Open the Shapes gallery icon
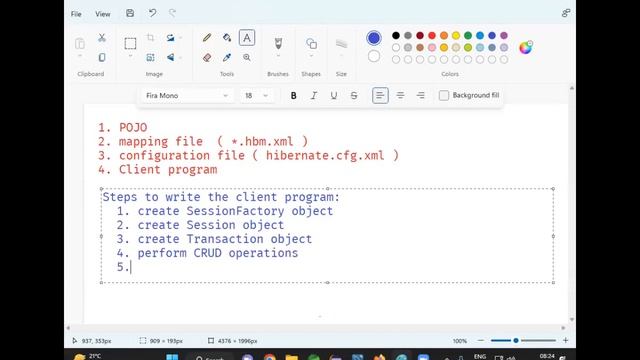Screen dimensions: 640x360 pyautogui.click(x=311, y=43)
